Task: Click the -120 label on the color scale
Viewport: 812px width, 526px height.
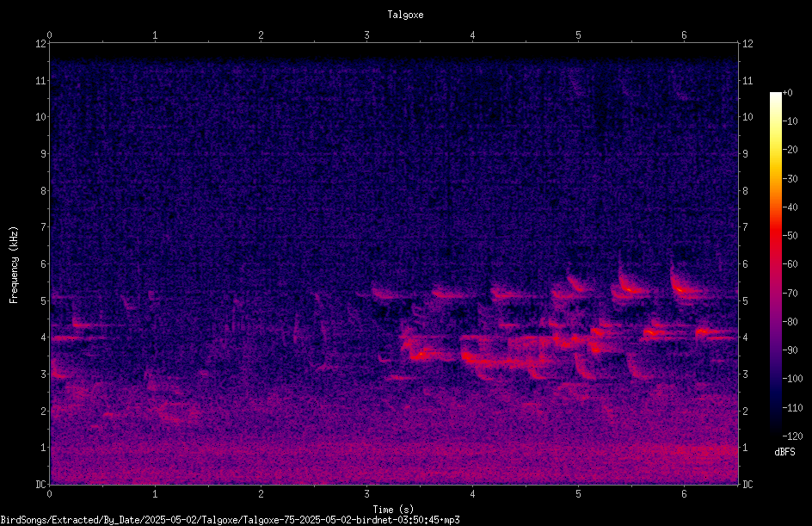Action: click(x=792, y=436)
